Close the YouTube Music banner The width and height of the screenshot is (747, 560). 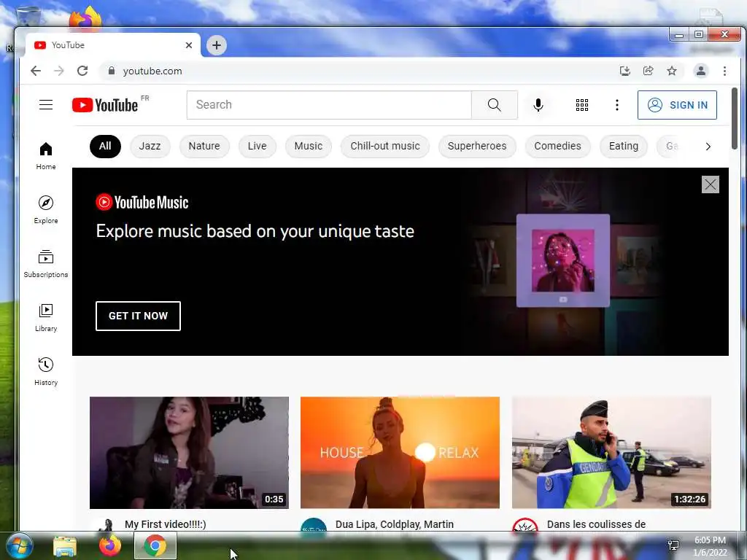click(710, 184)
